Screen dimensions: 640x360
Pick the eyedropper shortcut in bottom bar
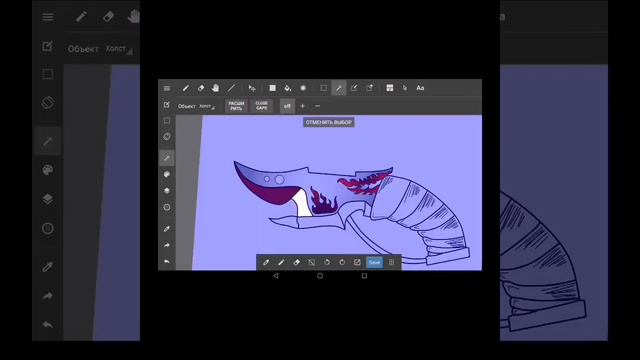point(266,262)
